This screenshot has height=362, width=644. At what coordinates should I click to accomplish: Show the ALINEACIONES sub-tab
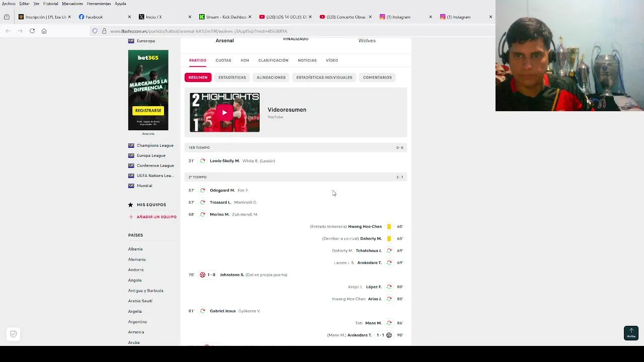[271, 77]
